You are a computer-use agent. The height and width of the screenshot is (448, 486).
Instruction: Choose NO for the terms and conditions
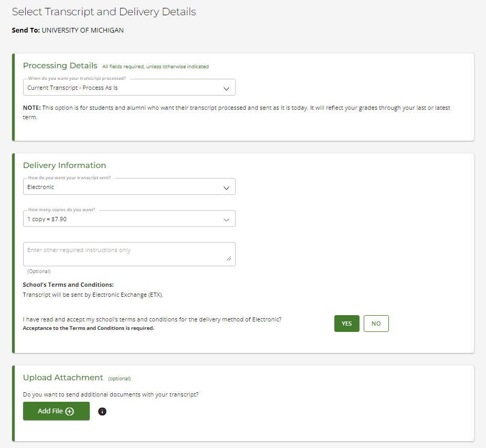coord(376,324)
